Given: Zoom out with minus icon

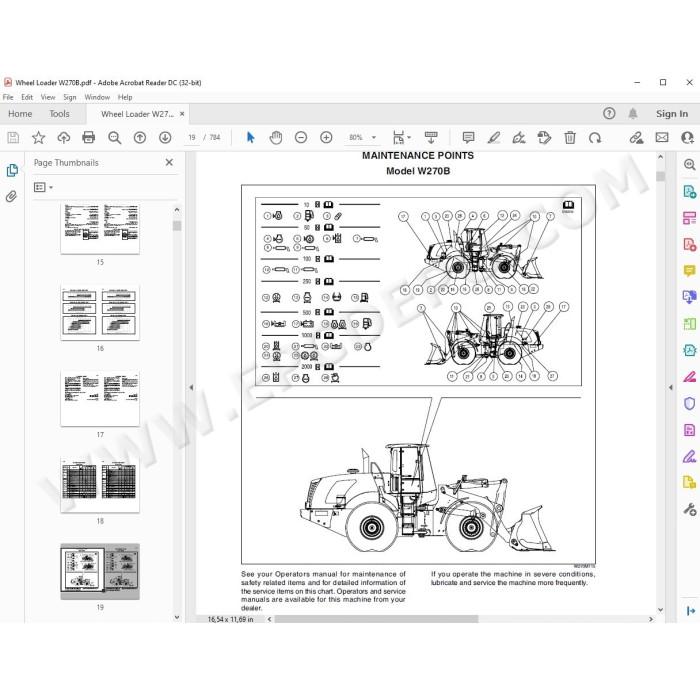Looking at the screenshot, I should [x=301, y=138].
